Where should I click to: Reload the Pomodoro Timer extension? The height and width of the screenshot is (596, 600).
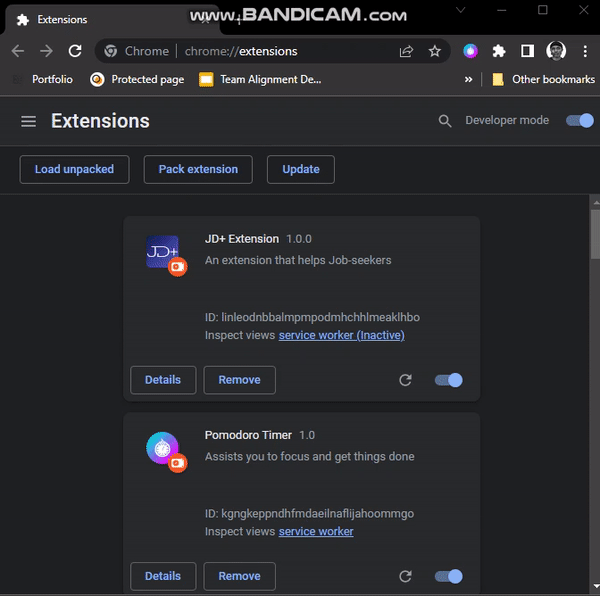(405, 576)
